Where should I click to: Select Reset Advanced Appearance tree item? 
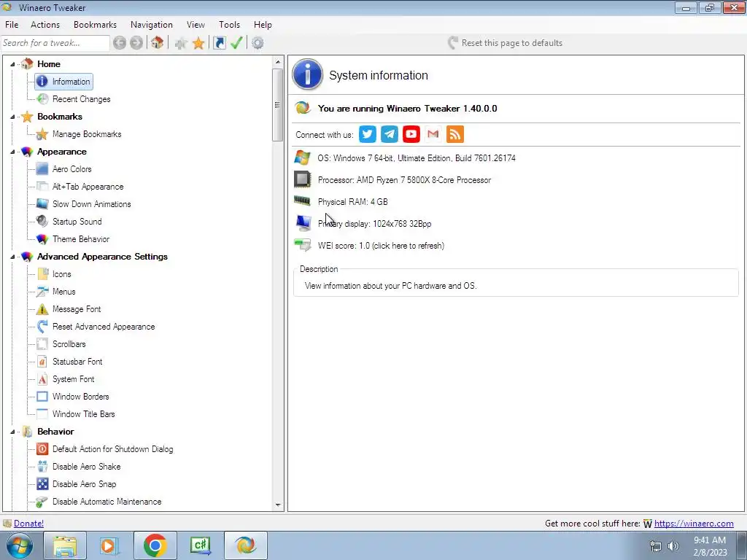(104, 326)
